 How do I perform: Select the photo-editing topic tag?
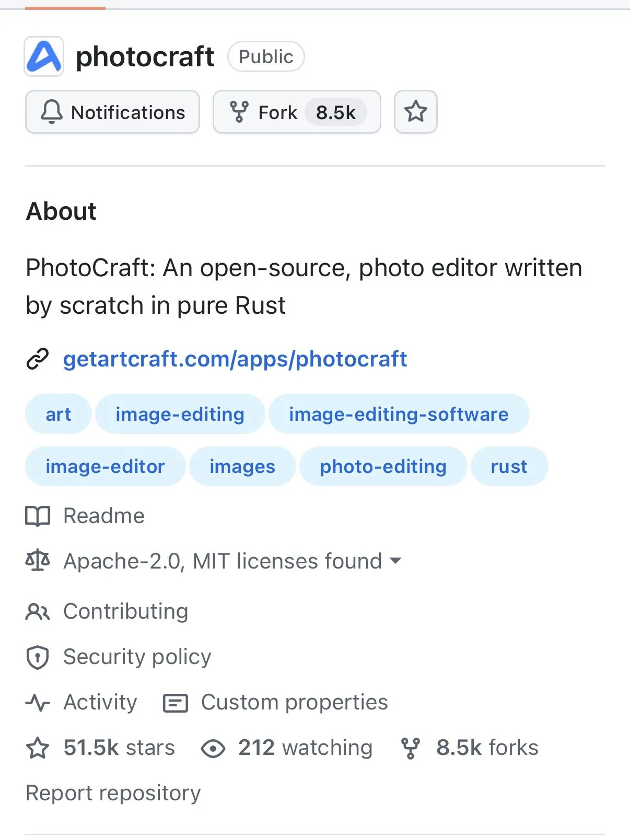tap(383, 466)
